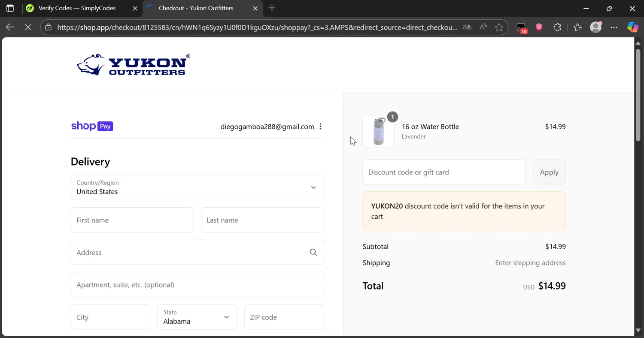Viewport: 644px width, 338px height.
Task: Click the page vertical scrollbar
Action: (638, 94)
